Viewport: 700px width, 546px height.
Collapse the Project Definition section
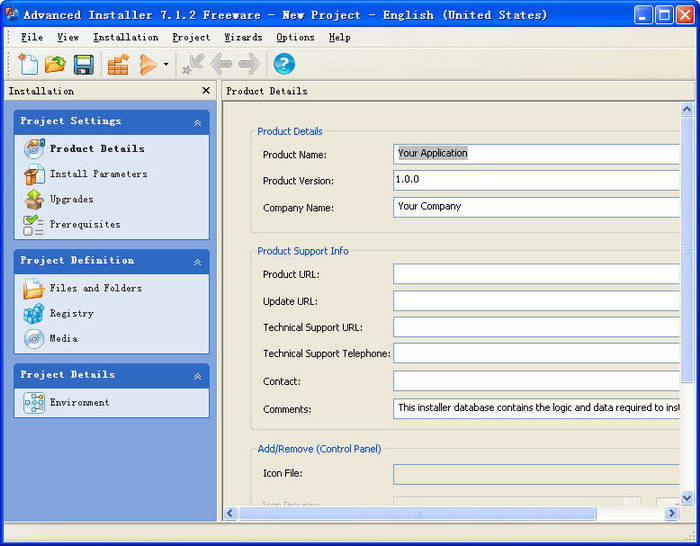click(197, 261)
